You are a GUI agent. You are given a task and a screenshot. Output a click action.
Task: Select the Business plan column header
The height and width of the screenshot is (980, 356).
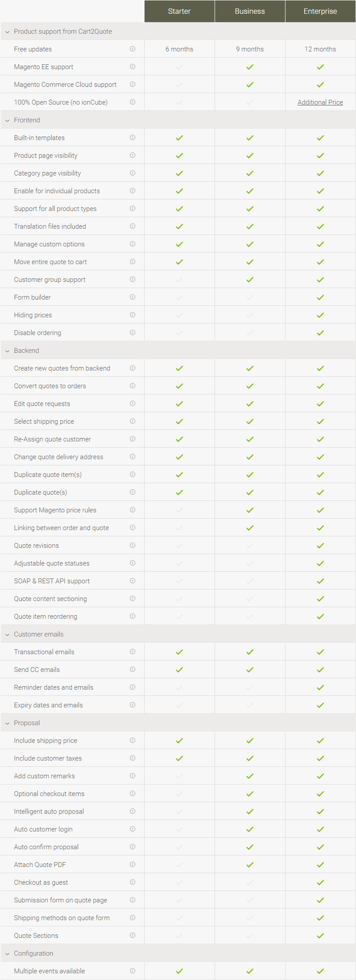(x=250, y=11)
